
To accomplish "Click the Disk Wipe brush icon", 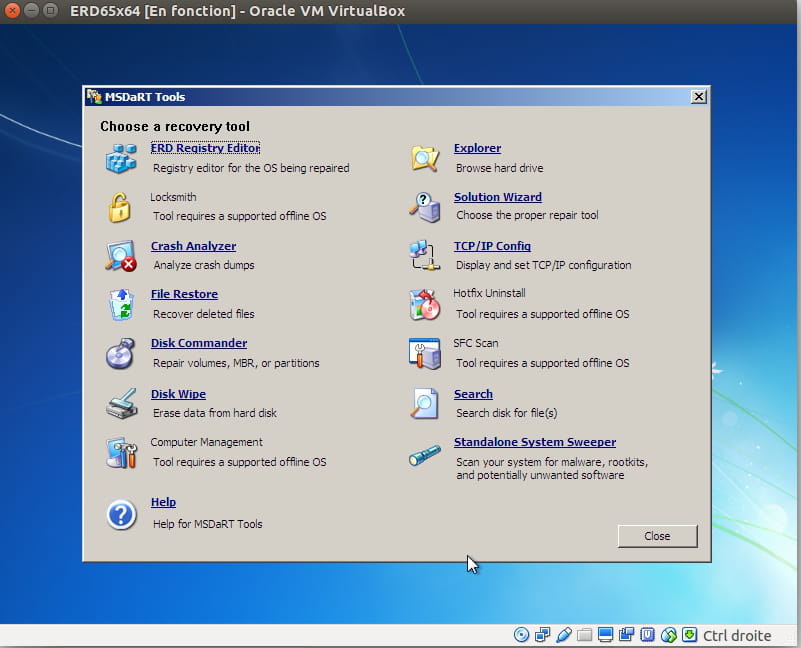I will [x=122, y=403].
